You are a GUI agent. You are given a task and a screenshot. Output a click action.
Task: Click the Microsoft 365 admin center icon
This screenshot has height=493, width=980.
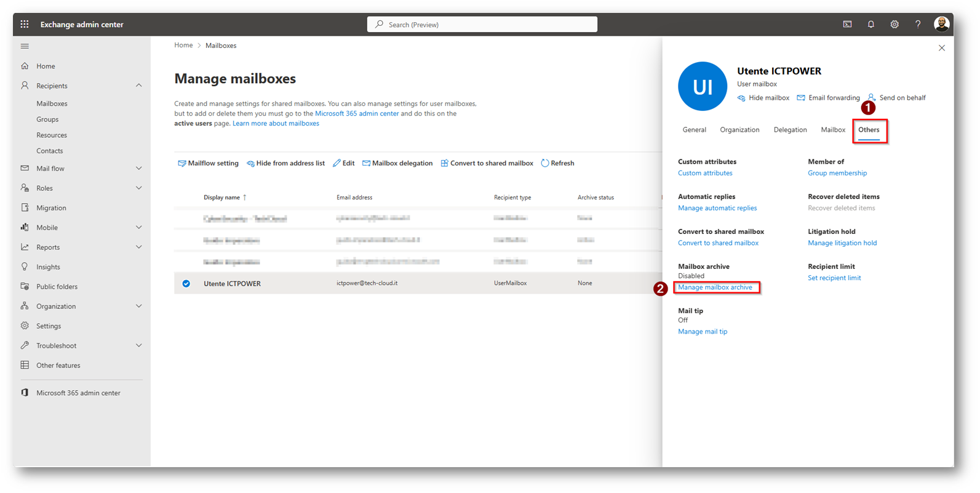pyautogui.click(x=25, y=393)
